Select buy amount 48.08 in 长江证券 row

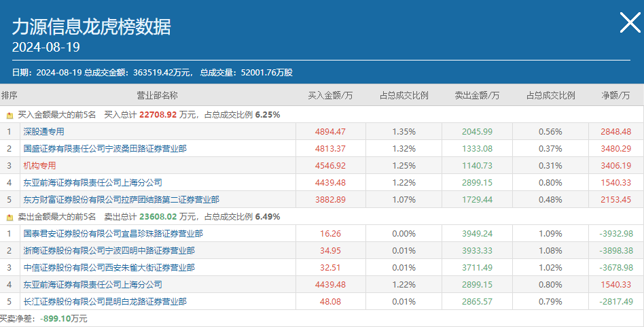tap(330, 302)
